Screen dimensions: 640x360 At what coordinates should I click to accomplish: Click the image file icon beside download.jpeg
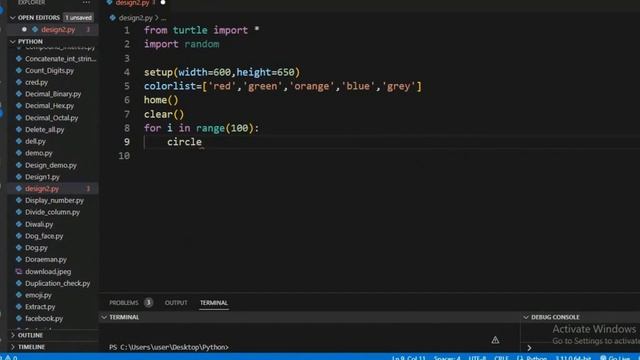[19, 271]
